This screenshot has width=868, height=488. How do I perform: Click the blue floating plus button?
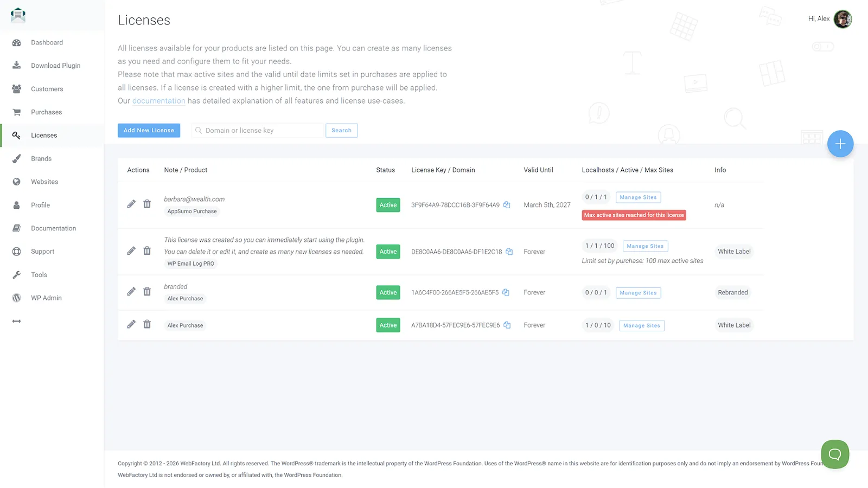(840, 144)
